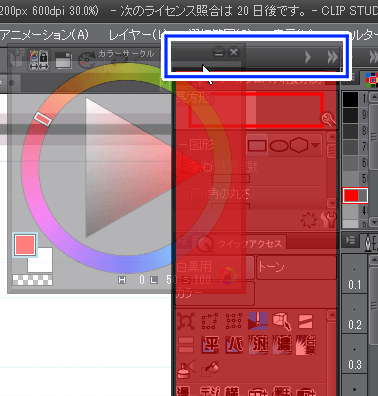Enable the 角の丸さ checkbox
This screenshot has width=378, height=396.
[197, 194]
